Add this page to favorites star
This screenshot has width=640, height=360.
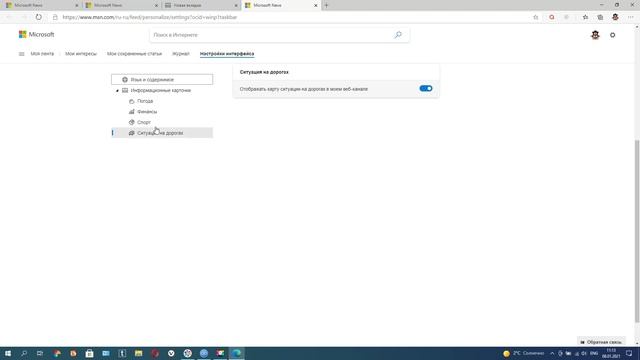pyautogui.click(x=536, y=17)
